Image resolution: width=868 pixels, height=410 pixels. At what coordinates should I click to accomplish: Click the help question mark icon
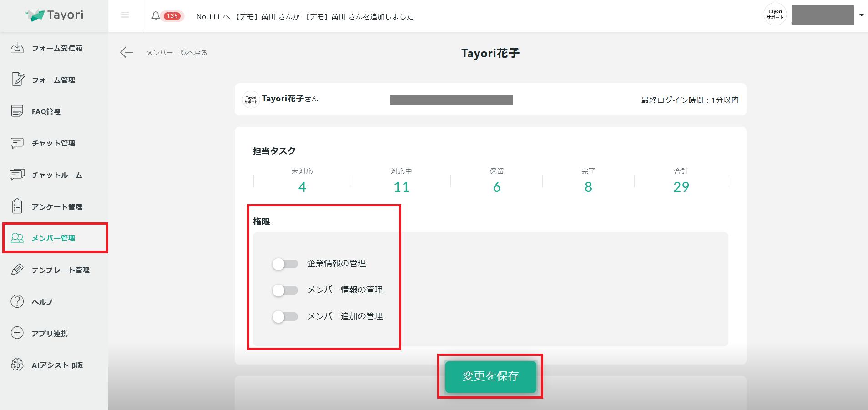click(x=17, y=301)
